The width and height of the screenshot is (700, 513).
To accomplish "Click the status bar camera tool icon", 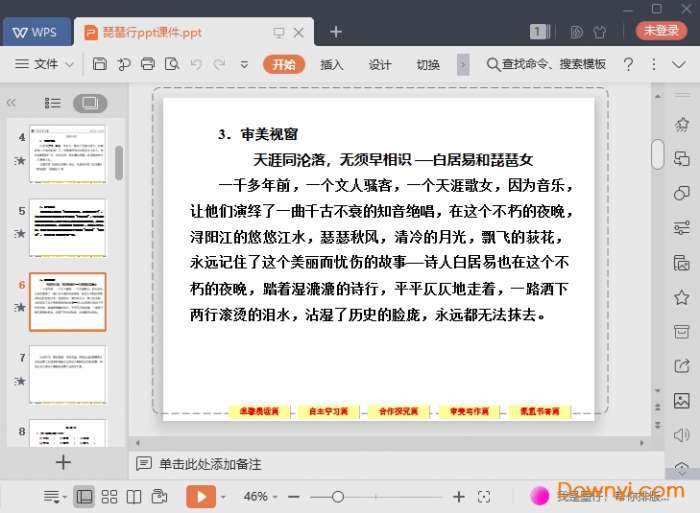I will 159,496.
